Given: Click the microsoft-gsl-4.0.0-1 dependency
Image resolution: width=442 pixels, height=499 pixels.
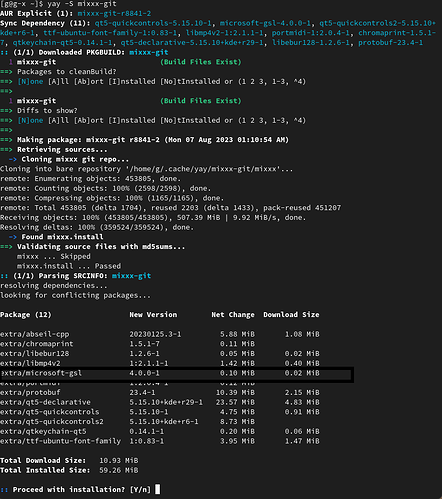Looking at the screenshot, I should point(265,23).
